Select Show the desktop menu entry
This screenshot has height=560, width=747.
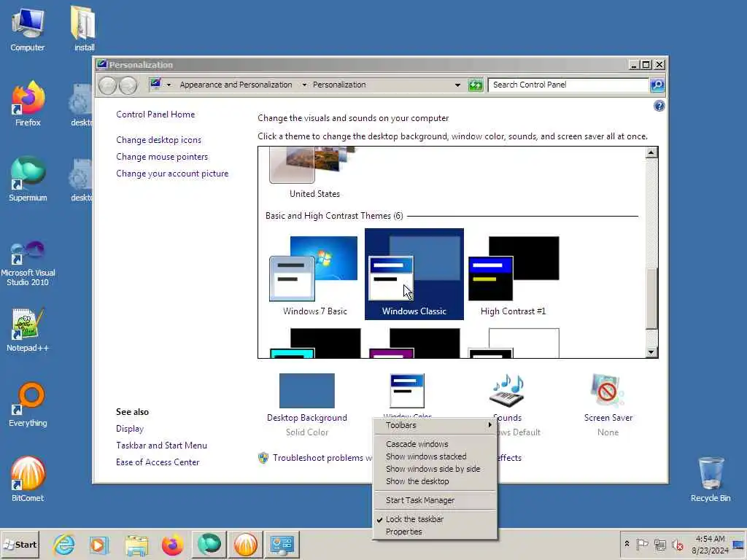[x=435, y=481]
